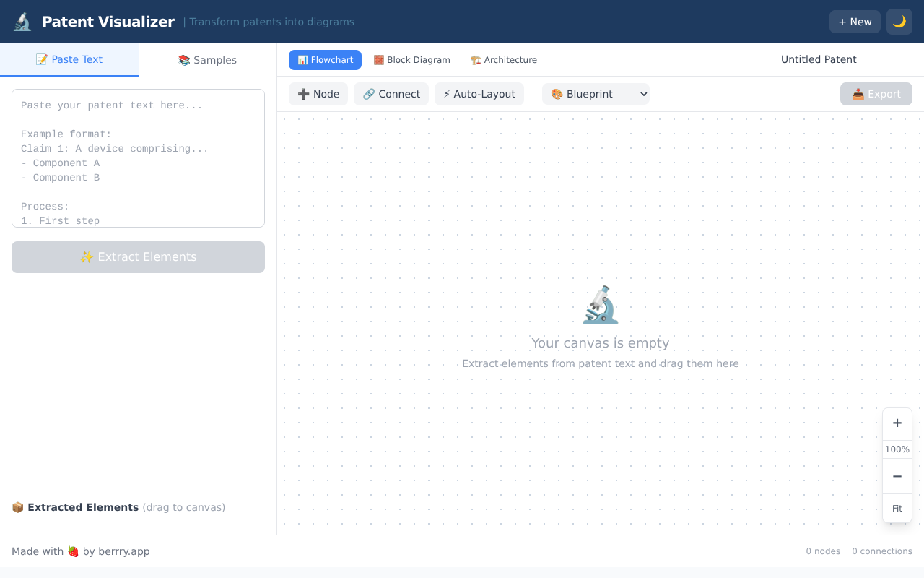Viewport: 924px width, 578px height.
Task: Select the Architecture building icon
Action: (x=476, y=60)
